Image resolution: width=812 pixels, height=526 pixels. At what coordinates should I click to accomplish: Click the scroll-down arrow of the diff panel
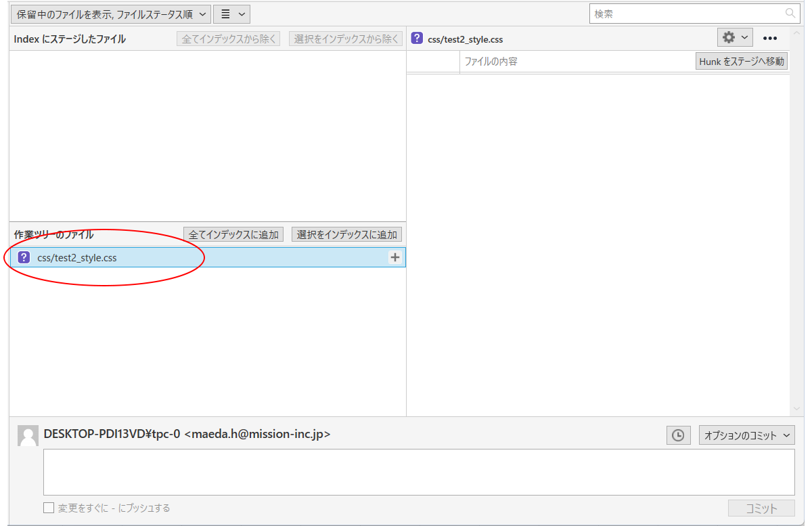tap(796, 409)
